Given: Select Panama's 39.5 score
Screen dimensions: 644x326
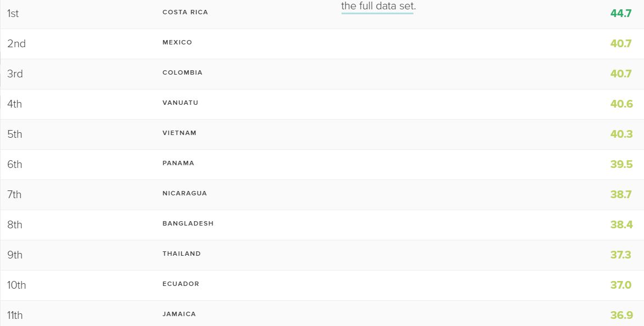Looking at the screenshot, I should (621, 164).
